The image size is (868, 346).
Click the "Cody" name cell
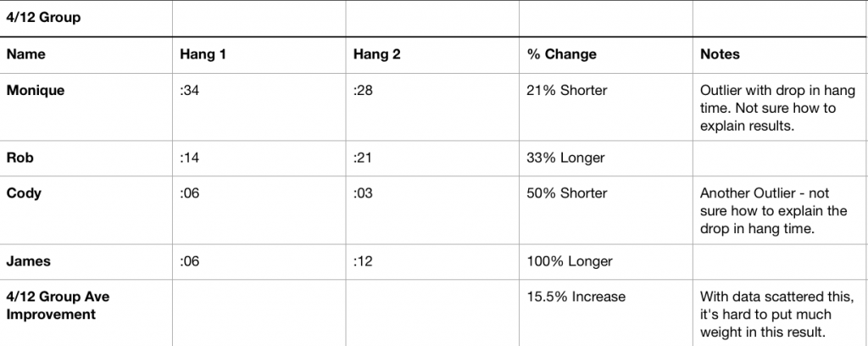(x=24, y=193)
